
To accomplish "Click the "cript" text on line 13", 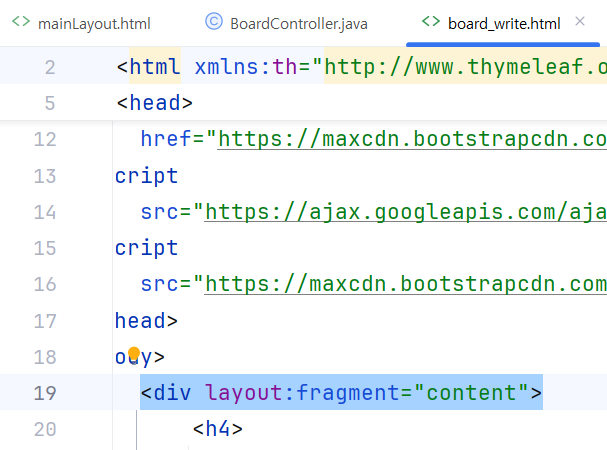I will 146,176.
